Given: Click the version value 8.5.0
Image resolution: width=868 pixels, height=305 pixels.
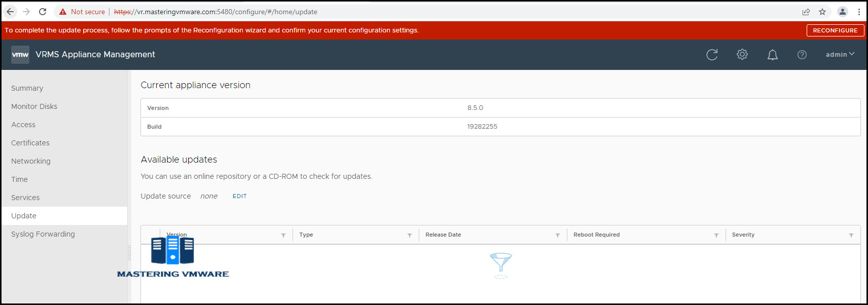Looking at the screenshot, I should click(x=475, y=108).
